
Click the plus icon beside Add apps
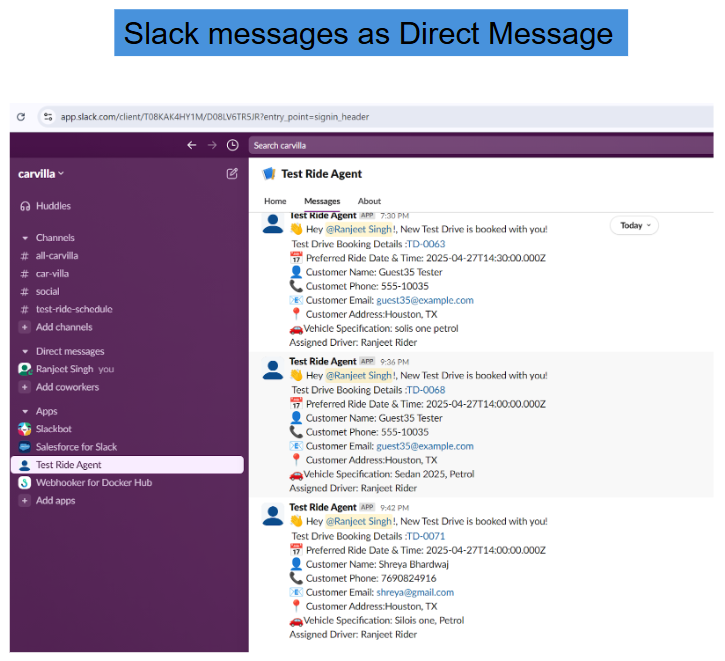[25, 501]
